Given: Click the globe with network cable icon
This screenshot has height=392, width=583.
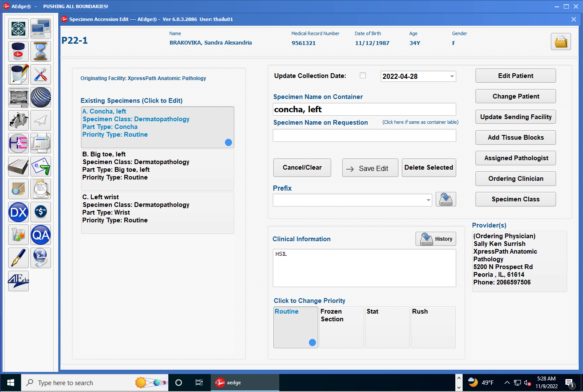Looking at the screenshot, I should (x=41, y=258).
